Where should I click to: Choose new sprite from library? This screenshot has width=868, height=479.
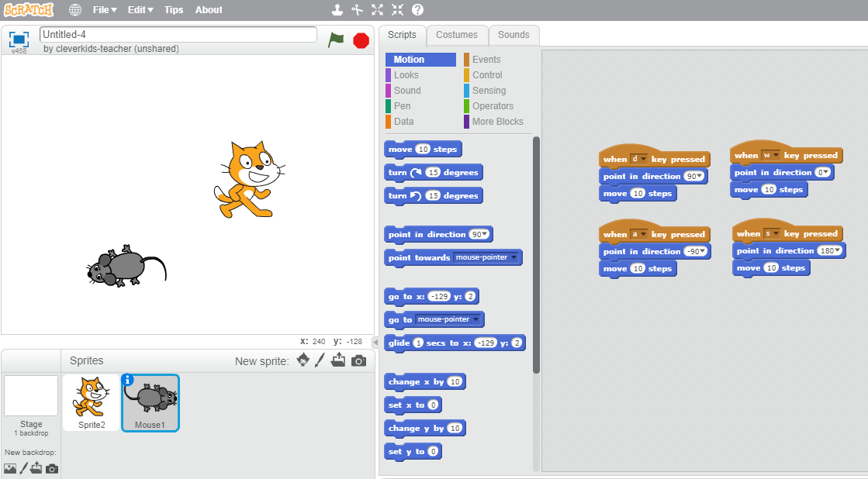(303, 360)
